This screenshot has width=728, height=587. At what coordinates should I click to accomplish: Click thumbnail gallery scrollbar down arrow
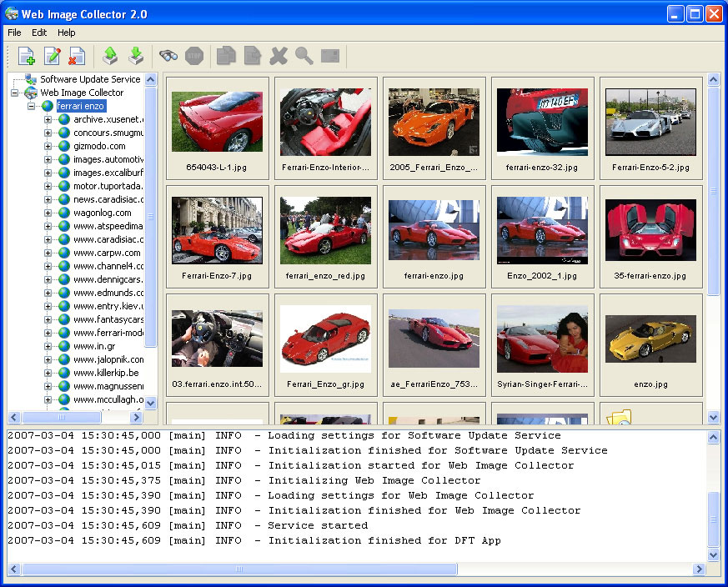tap(714, 418)
